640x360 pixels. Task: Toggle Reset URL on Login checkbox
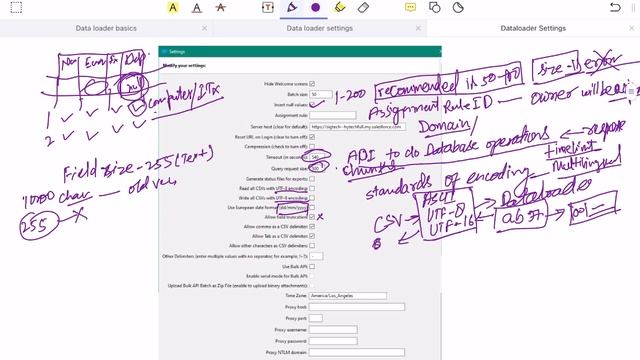312,137
